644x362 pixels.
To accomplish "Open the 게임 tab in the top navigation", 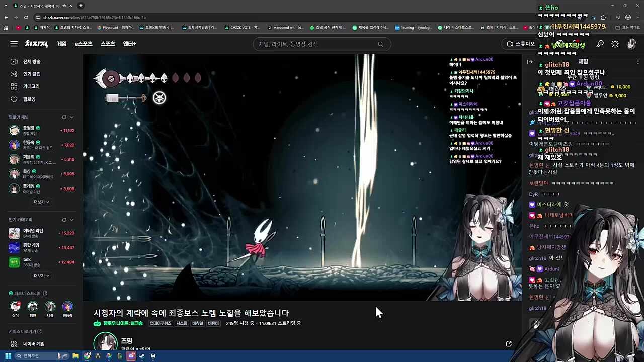I will [62, 44].
